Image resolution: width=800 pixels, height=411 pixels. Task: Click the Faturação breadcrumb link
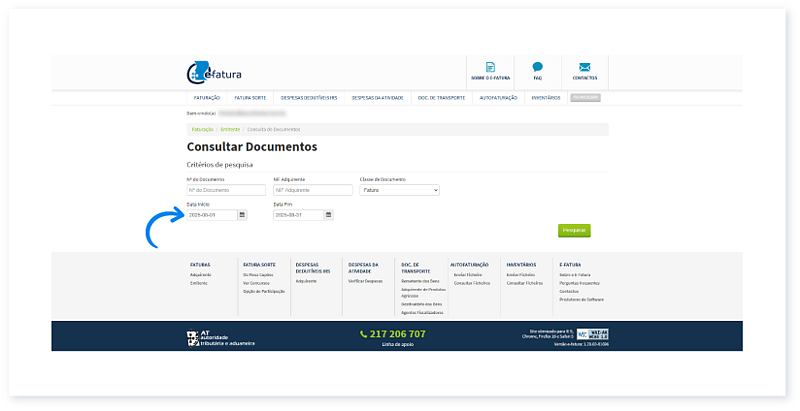pos(202,130)
